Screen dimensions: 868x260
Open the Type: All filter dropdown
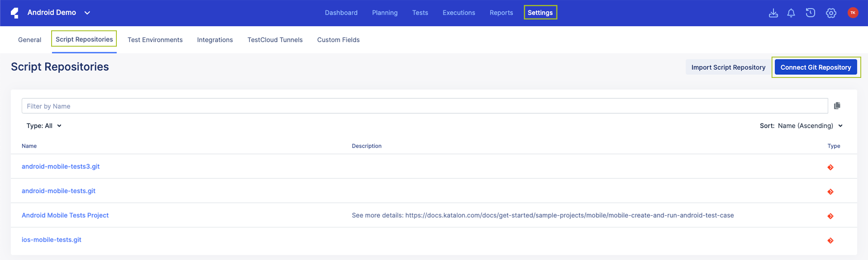[44, 125]
